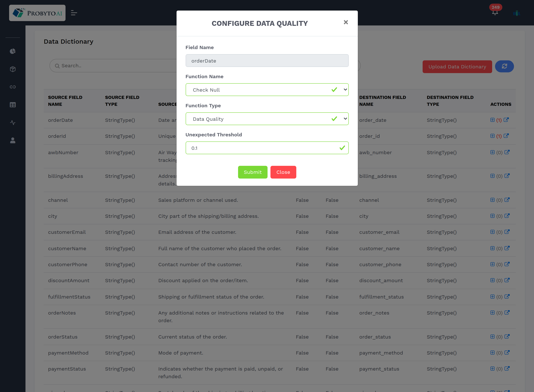Click the activity pulse sidebar icon
The height and width of the screenshot is (392, 534).
(x=13, y=123)
